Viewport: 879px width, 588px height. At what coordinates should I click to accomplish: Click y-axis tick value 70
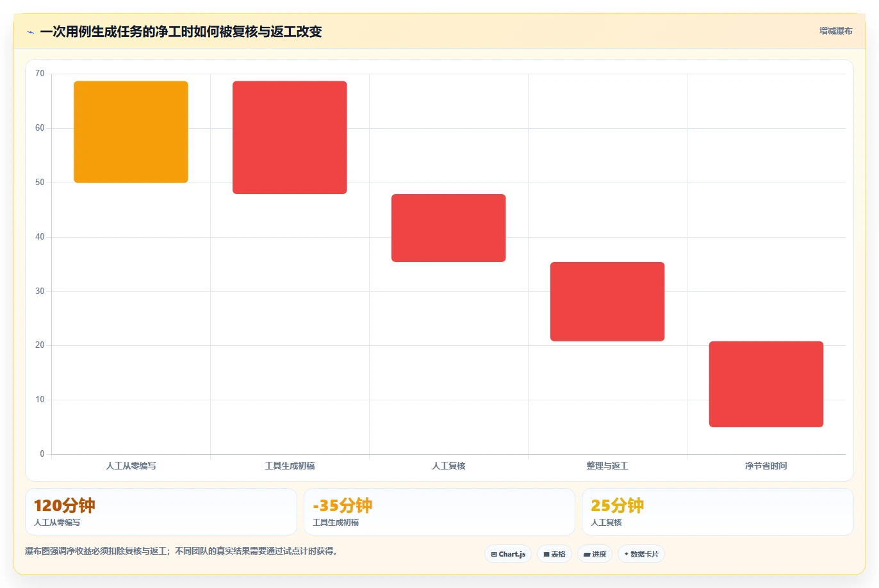point(40,74)
